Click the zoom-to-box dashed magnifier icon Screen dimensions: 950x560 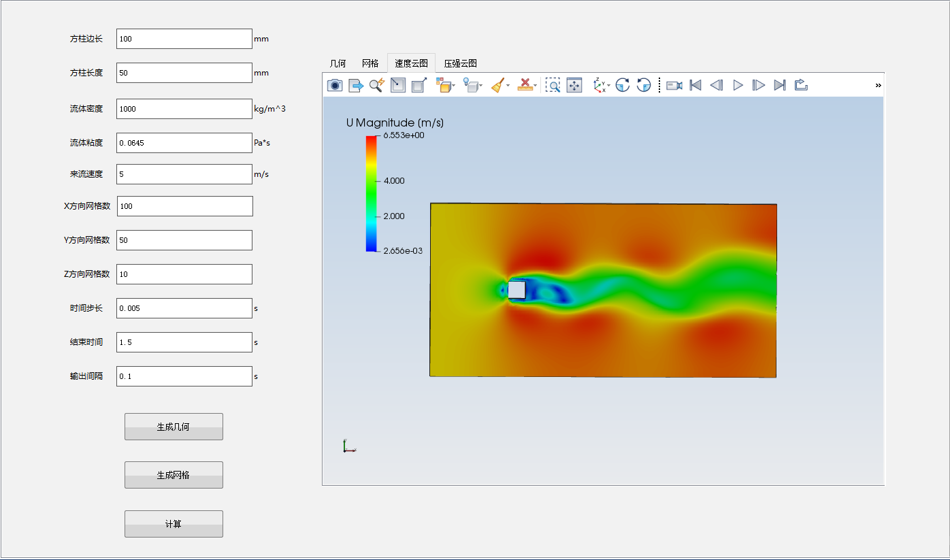click(553, 85)
